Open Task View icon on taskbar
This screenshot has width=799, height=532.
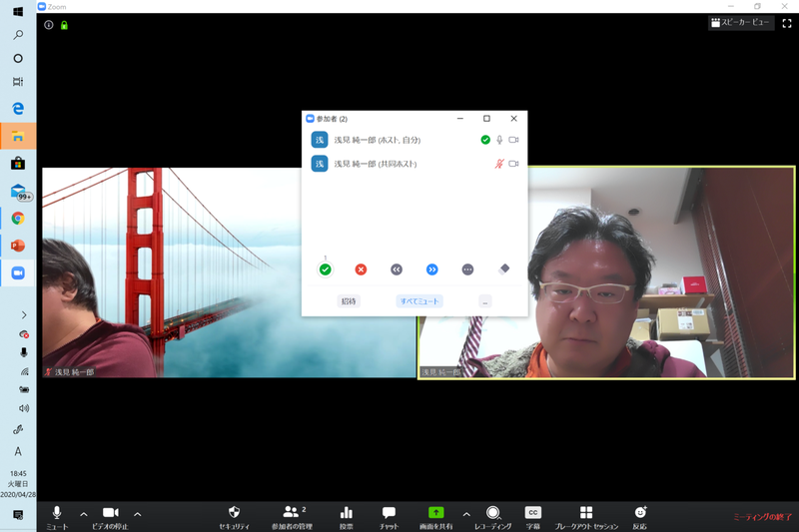pyautogui.click(x=18, y=82)
